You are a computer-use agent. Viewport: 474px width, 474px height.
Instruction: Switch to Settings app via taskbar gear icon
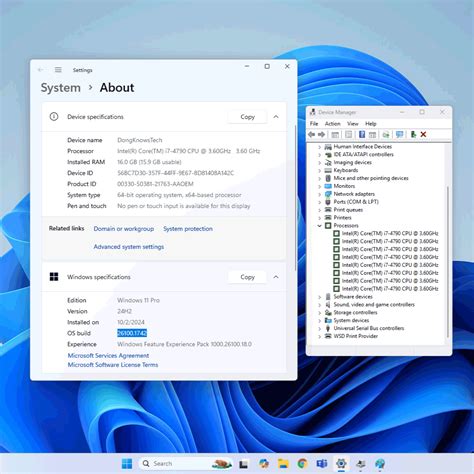point(341,464)
